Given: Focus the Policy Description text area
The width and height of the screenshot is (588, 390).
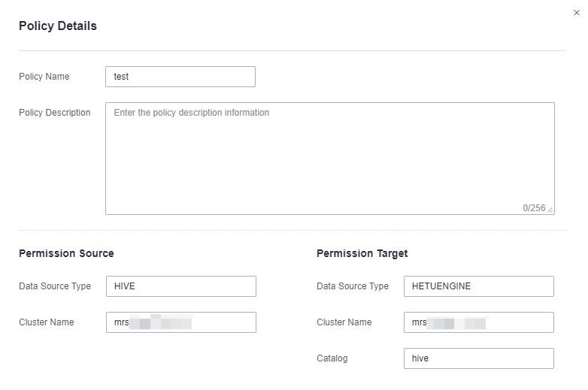Looking at the screenshot, I should pyautogui.click(x=330, y=159).
